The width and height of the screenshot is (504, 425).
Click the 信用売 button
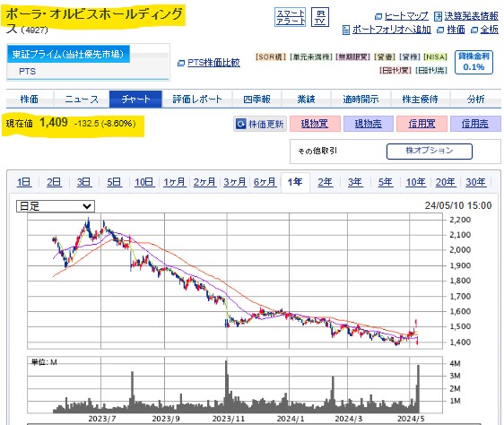point(475,124)
